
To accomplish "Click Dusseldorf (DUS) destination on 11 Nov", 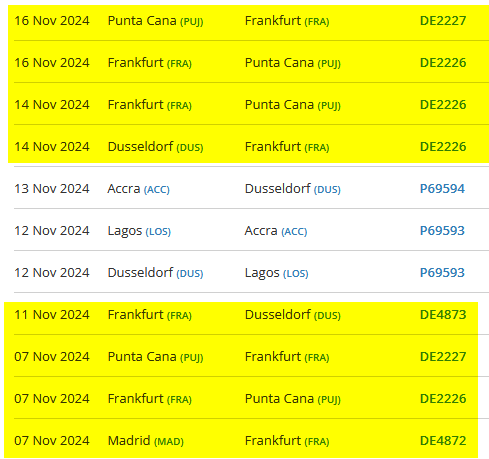I will tap(292, 315).
